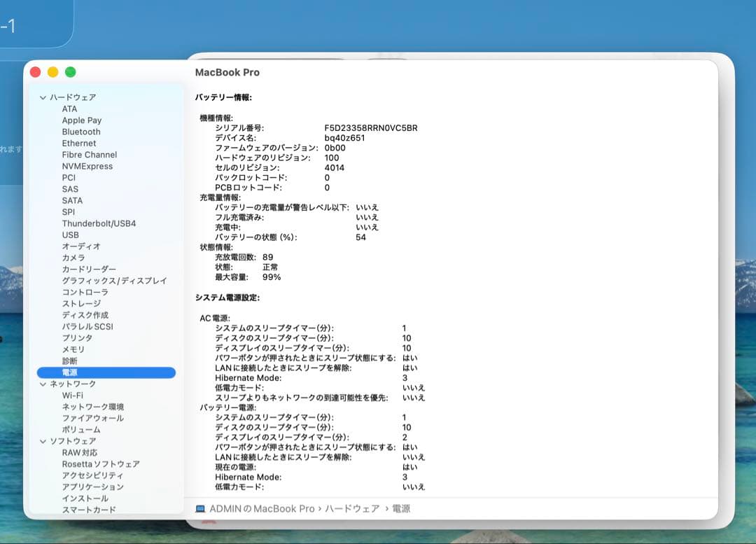Open the Apple Pay hardware entry
This screenshot has width=756, height=544.
pos(83,120)
